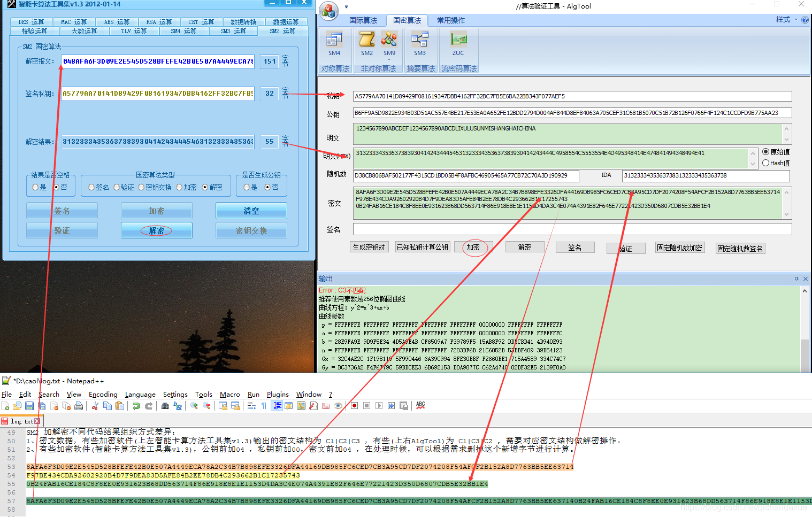Select 原始值 radio option

(x=776, y=152)
